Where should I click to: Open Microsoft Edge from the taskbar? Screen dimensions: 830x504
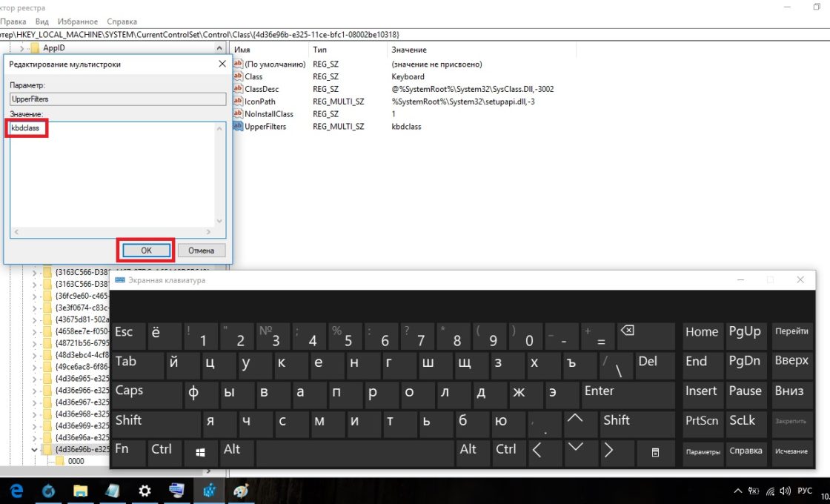point(16,491)
